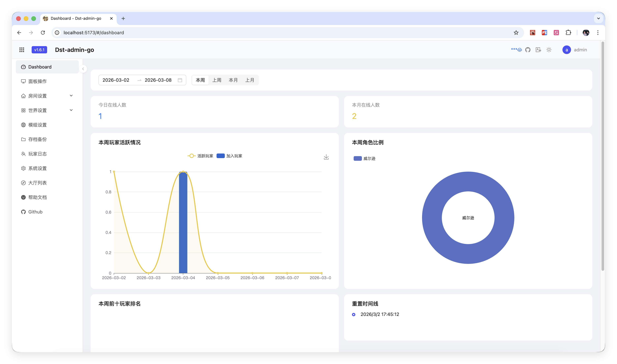Viewport: 617px width, 364px height.
Task: Open the browser extensions puzzle icon
Action: 568,33
